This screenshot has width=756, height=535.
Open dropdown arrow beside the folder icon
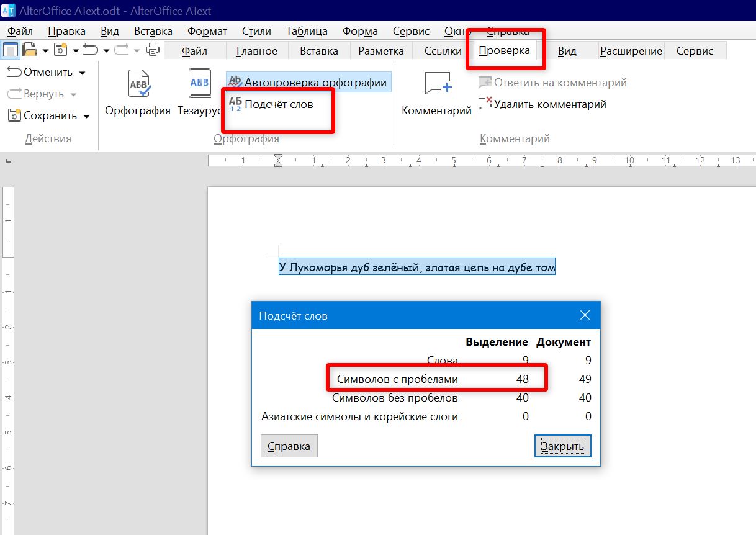pos(44,51)
